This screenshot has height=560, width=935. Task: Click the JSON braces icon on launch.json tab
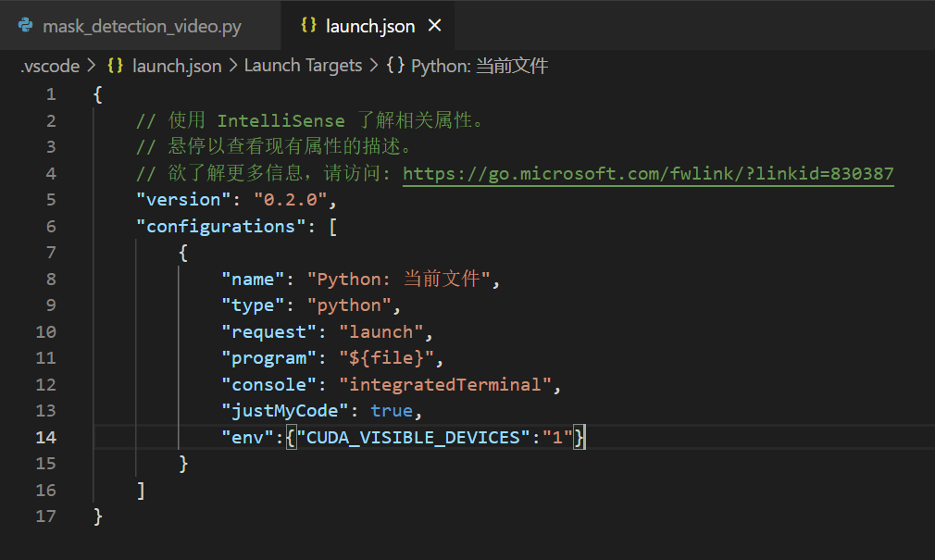pyautogui.click(x=308, y=25)
